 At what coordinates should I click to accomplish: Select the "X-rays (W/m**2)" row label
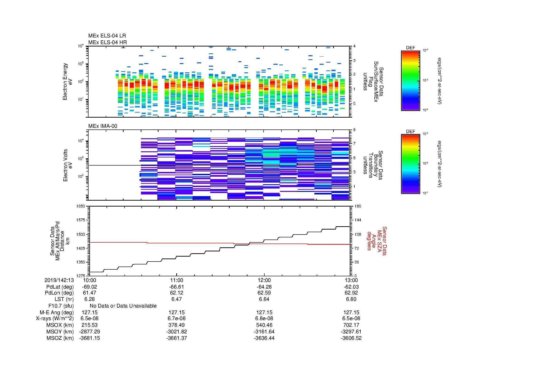(x=55, y=318)
